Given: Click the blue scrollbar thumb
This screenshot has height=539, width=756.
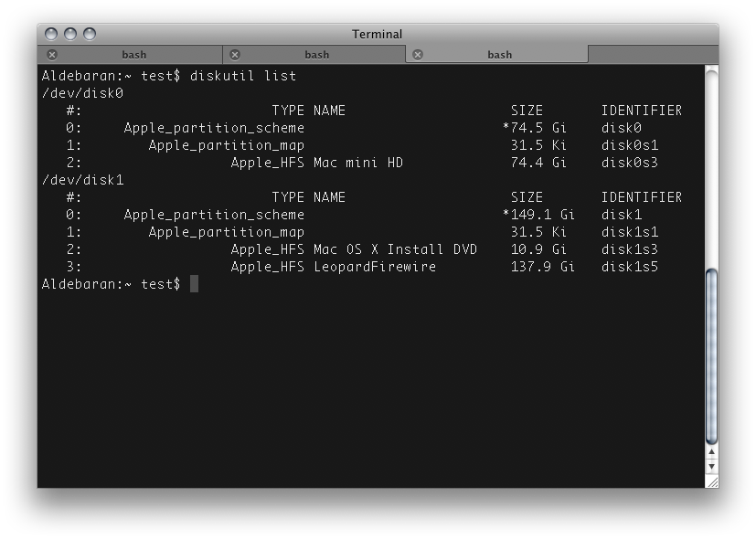Looking at the screenshot, I should click(711, 356).
